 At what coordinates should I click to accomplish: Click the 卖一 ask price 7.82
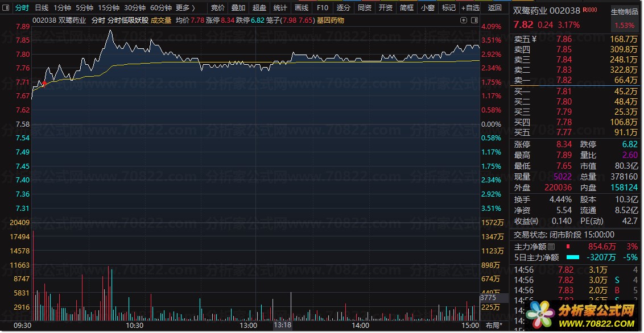564,80
